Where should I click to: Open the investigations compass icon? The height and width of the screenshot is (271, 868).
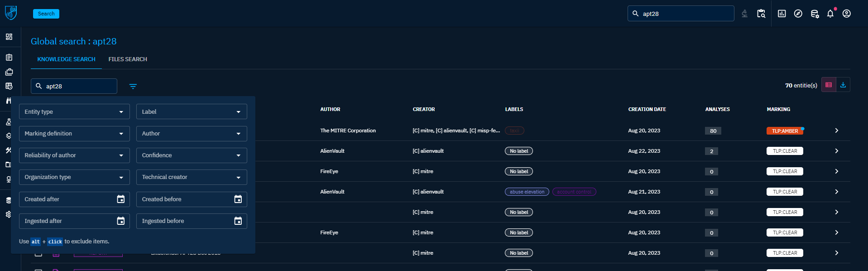pyautogui.click(x=798, y=14)
